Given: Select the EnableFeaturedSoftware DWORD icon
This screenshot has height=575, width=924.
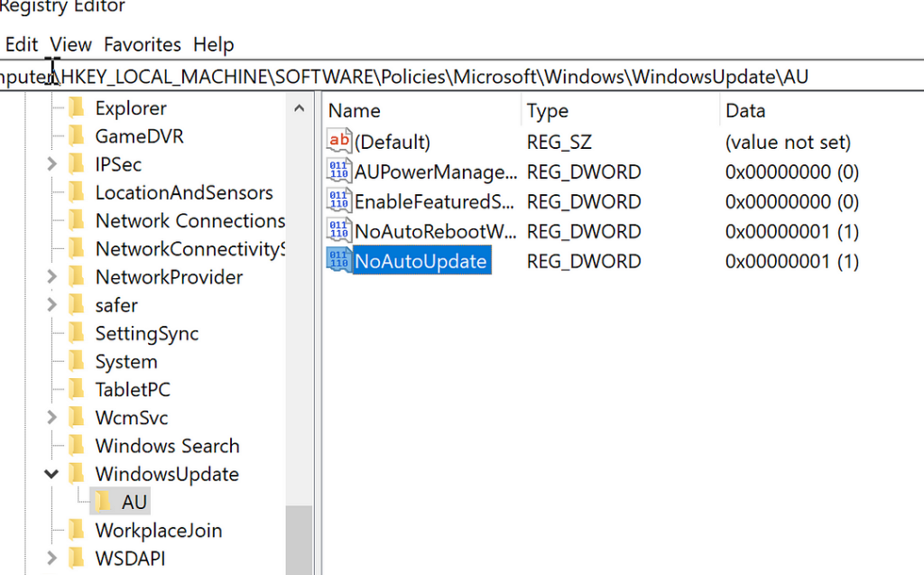Looking at the screenshot, I should tap(338, 201).
